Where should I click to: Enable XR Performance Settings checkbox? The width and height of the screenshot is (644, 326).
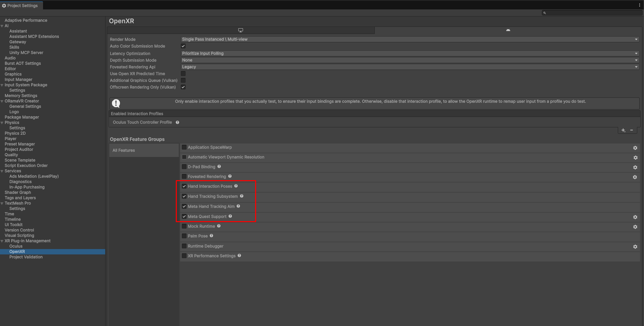coord(184,256)
